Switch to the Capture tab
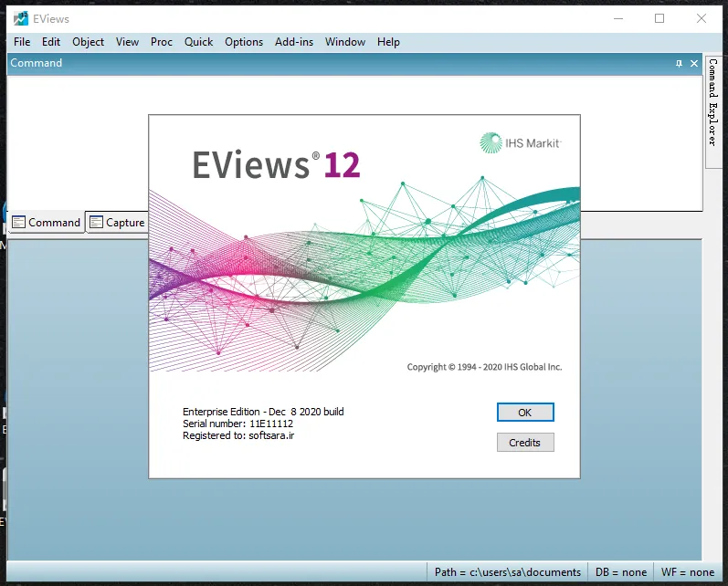Screen dimensions: 728x586 pyautogui.click(x=117, y=222)
